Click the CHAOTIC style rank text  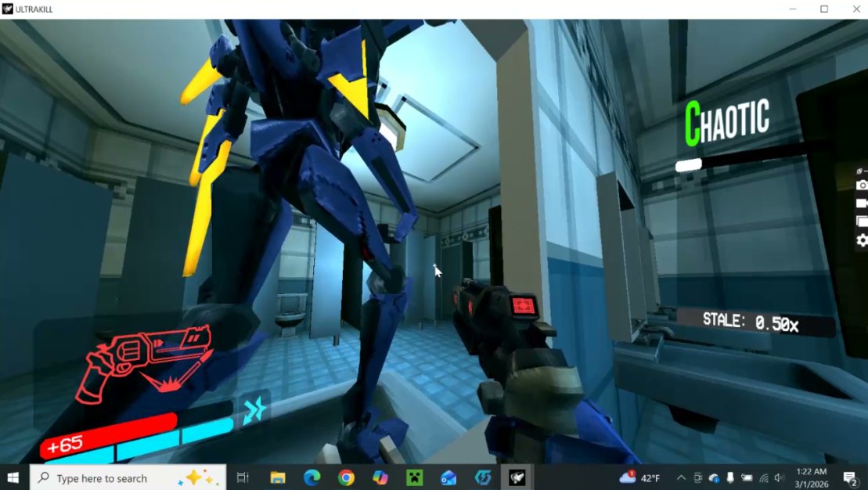click(726, 122)
